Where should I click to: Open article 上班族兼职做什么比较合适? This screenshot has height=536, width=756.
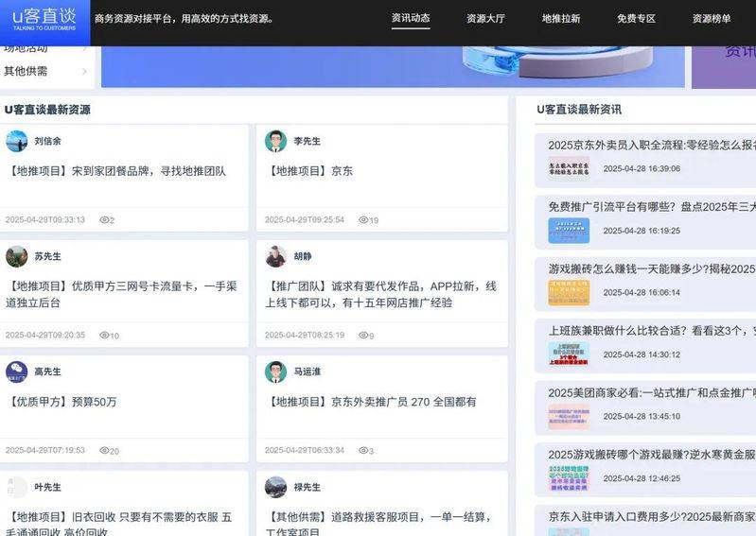652,331
